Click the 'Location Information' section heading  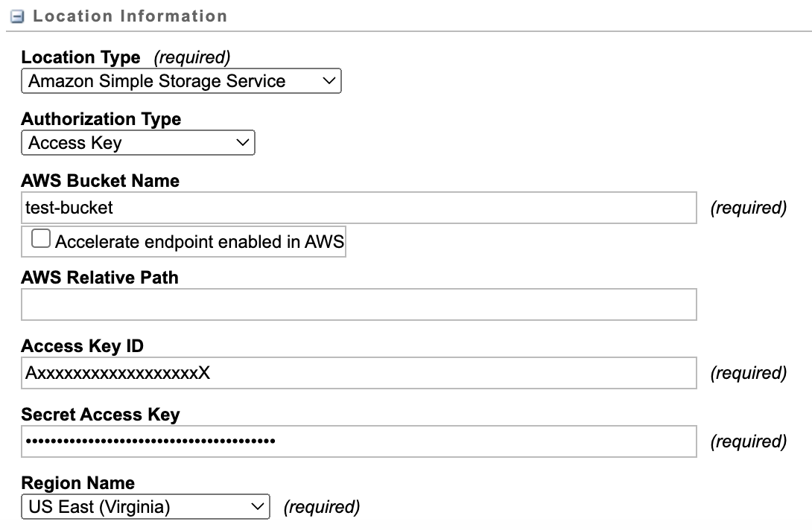tap(130, 16)
